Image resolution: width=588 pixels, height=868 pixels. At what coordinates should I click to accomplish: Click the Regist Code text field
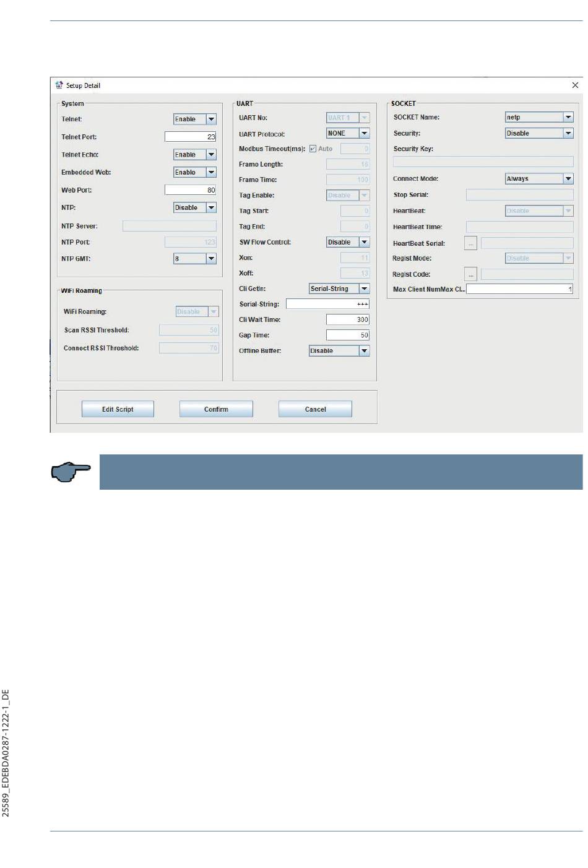[x=527, y=274]
